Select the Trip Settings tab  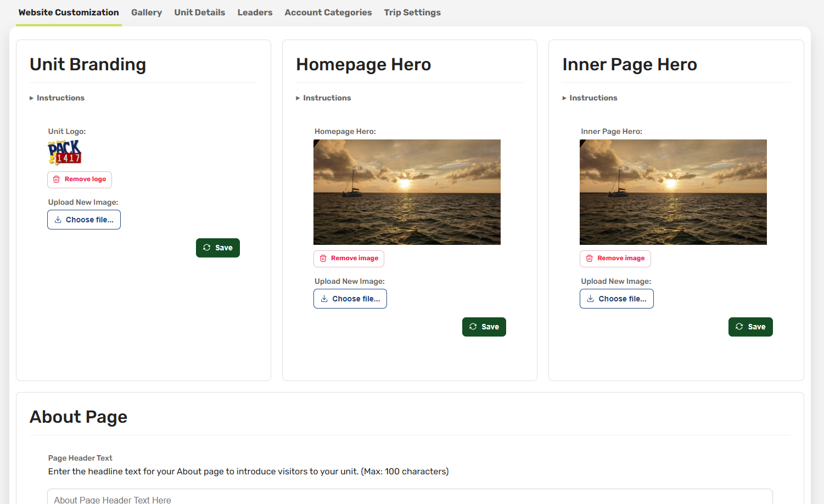pyautogui.click(x=412, y=12)
